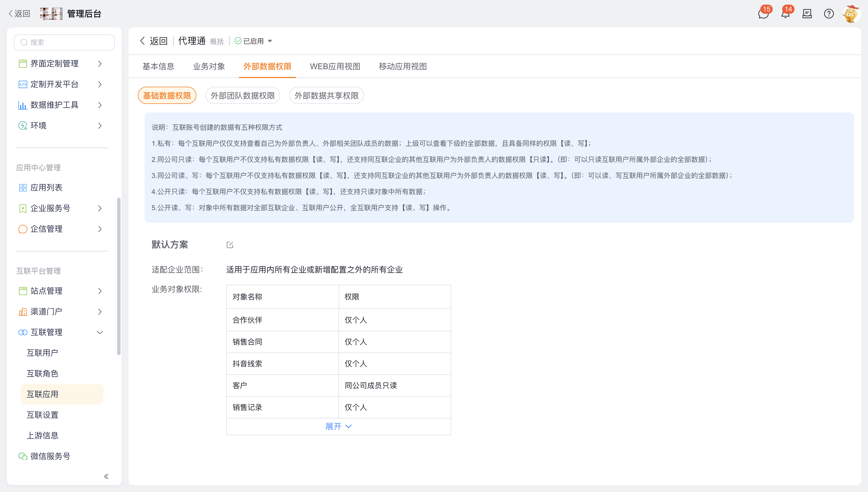
Task: Expand the 环境 menu chevron
Action: 100,126
